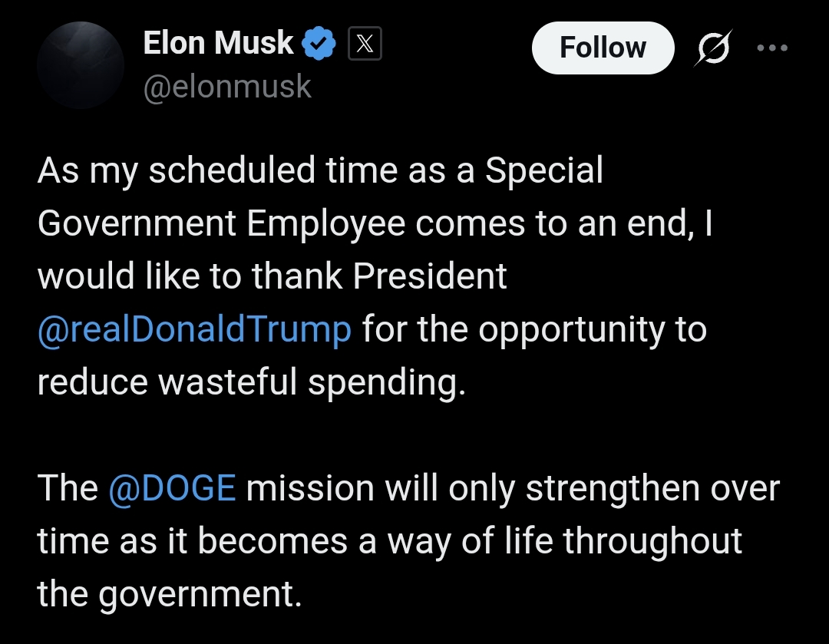Click the words "the government." at the end

pyautogui.click(x=169, y=594)
